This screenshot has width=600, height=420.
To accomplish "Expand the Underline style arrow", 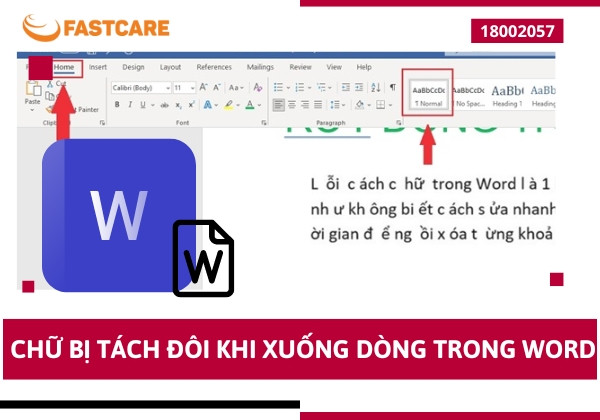I will 153,105.
